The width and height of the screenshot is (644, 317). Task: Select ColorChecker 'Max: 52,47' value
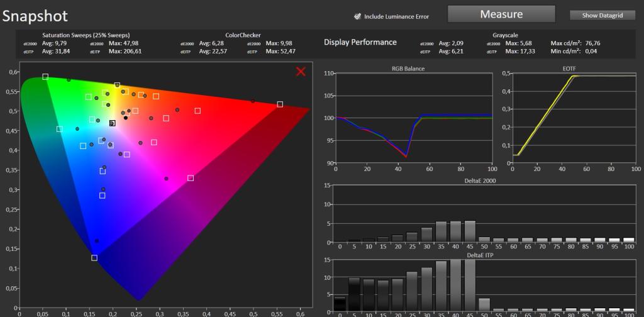click(x=280, y=52)
